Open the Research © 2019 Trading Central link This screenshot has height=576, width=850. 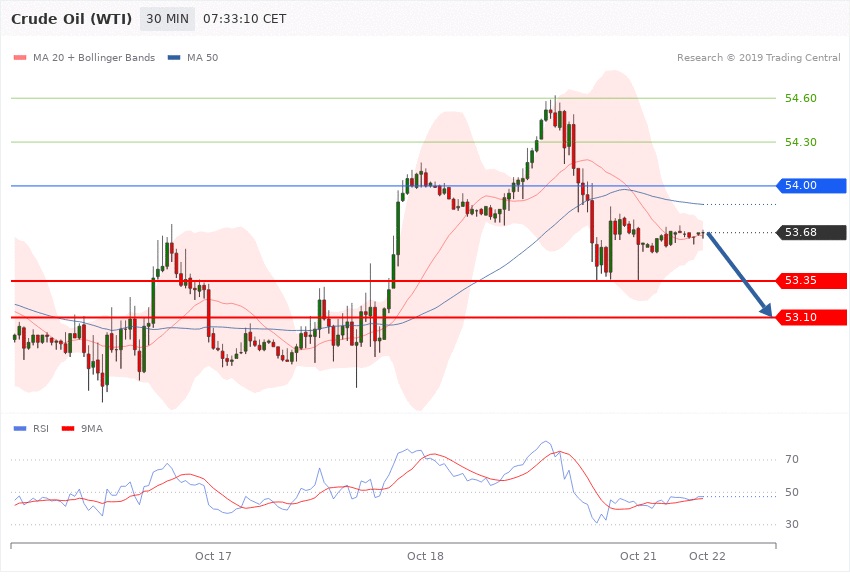[x=758, y=58]
